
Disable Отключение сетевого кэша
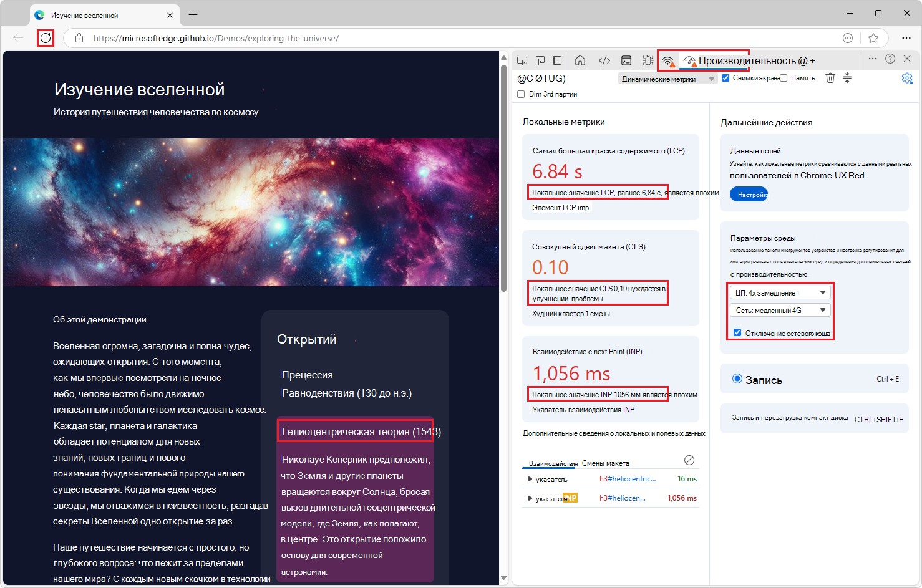tap(737, 334)
